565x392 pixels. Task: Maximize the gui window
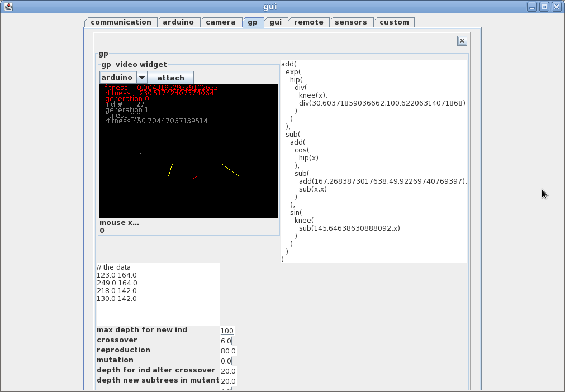pyautogui.click(x=544, y=7)
